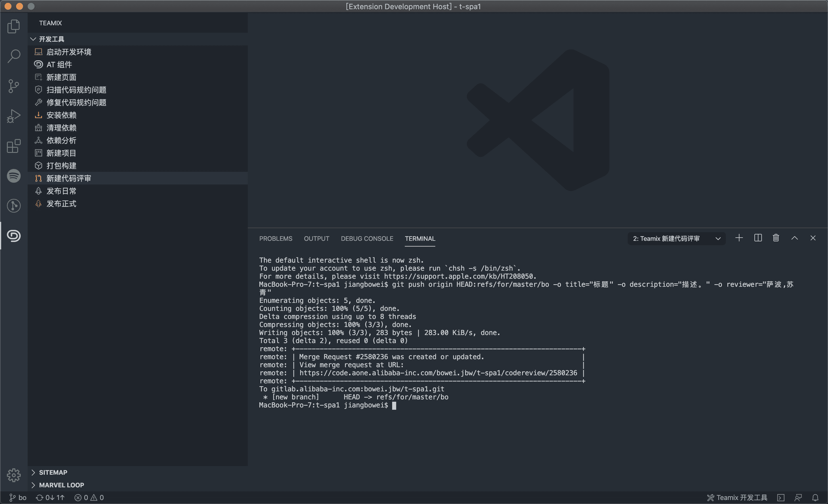Viewport: 828px width, 504px height.
Task: Kill terminal with trash icon
Action: point(776,238)
